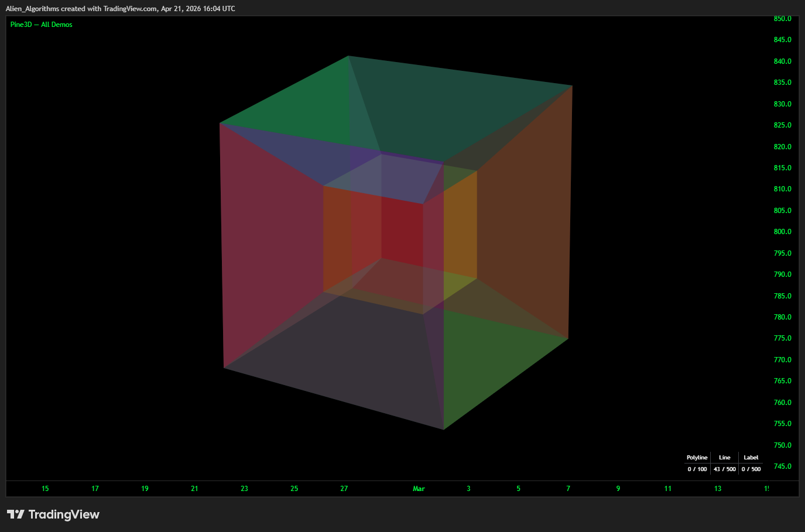Screen dimensions: 805x532
Task: Click the 23 date on the time axis
Action: point(244,489)
